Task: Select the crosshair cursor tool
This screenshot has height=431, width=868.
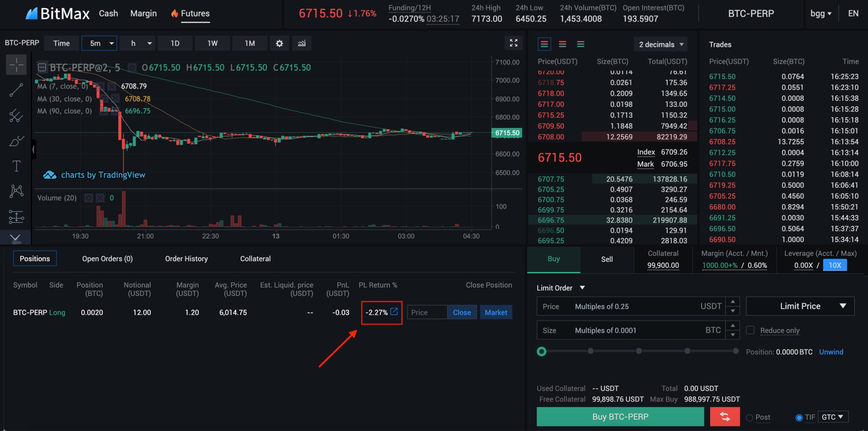Action: (x=16, y=65)
